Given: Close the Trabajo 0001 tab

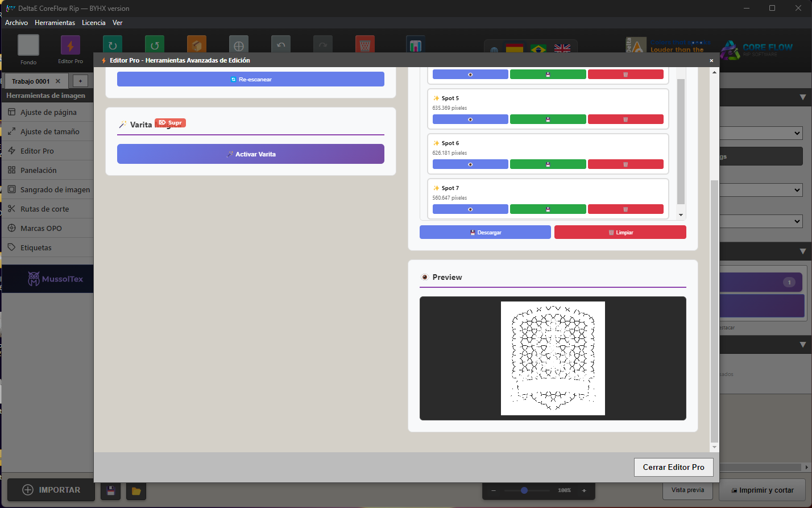Looking at the screenshot, I should (58, 81).
